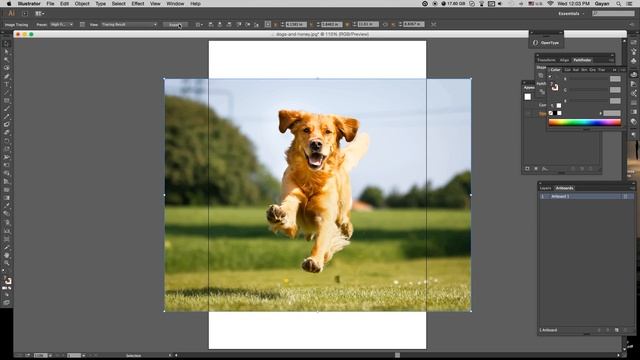Screen dimensions: 640x360
Task: Open the Window menu
Action: [x=176, y=4]
